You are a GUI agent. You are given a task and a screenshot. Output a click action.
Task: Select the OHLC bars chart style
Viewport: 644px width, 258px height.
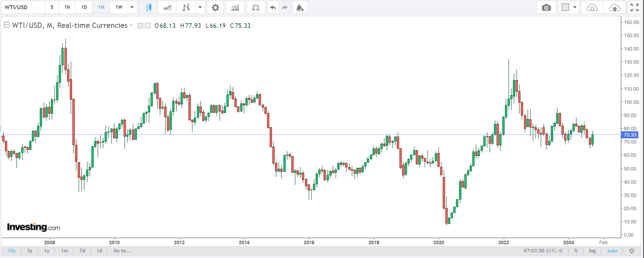pyautogui.click(x=186, y=7)
